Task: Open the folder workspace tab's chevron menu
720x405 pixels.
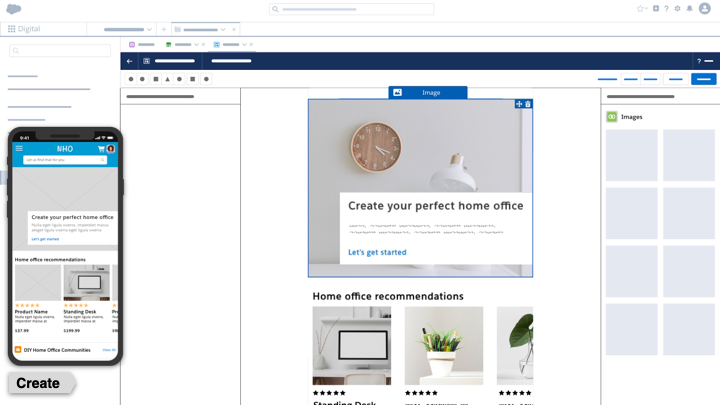Action: pos(223,29)
